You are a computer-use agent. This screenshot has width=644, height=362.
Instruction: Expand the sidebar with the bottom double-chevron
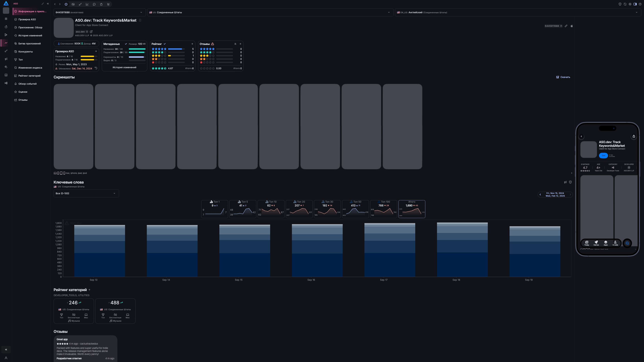click(6, 349)
